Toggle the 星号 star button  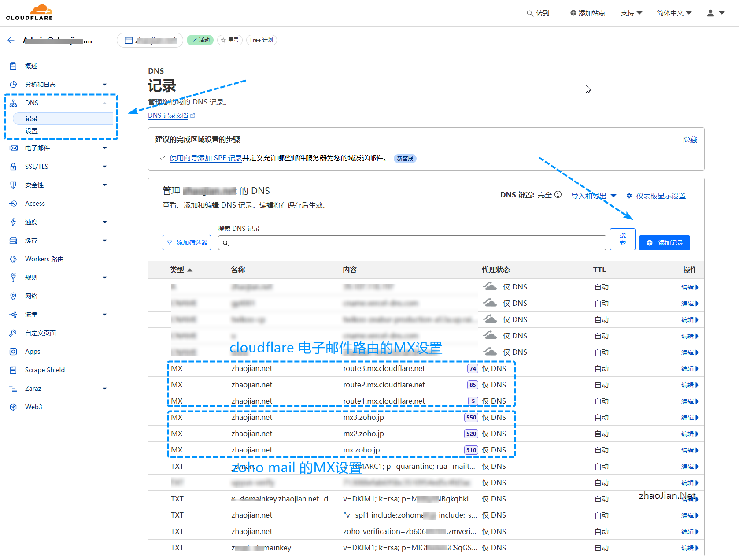[229, 40]
